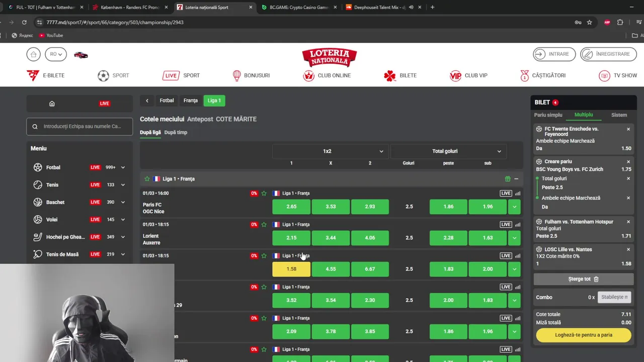Expand Tenis menu chevron
The height and width of the screenshot is (362, 644).
(x=123, y=185)
